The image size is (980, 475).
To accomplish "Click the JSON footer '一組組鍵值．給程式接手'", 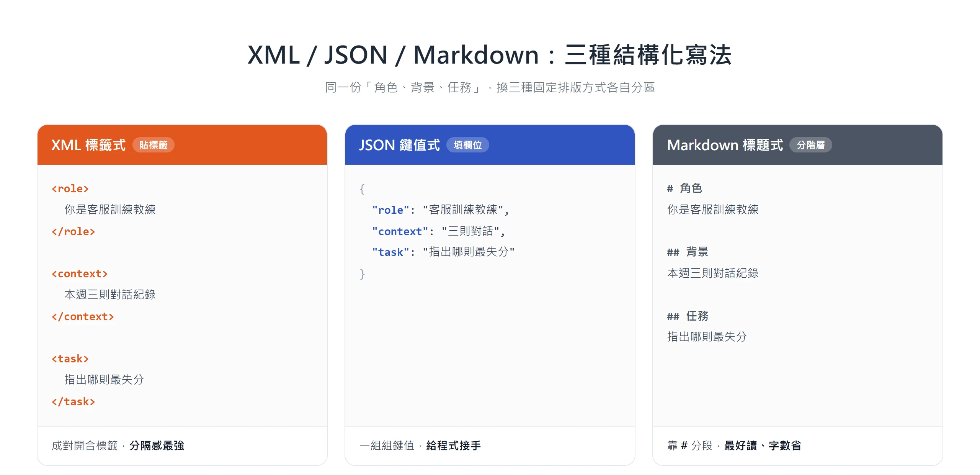I will click(420, 446).
